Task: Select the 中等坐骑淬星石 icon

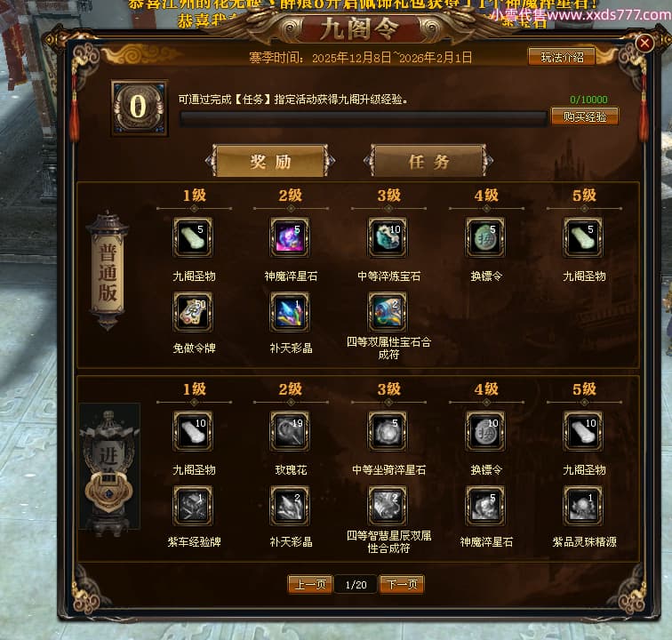Action: click(x=388, y=431)
